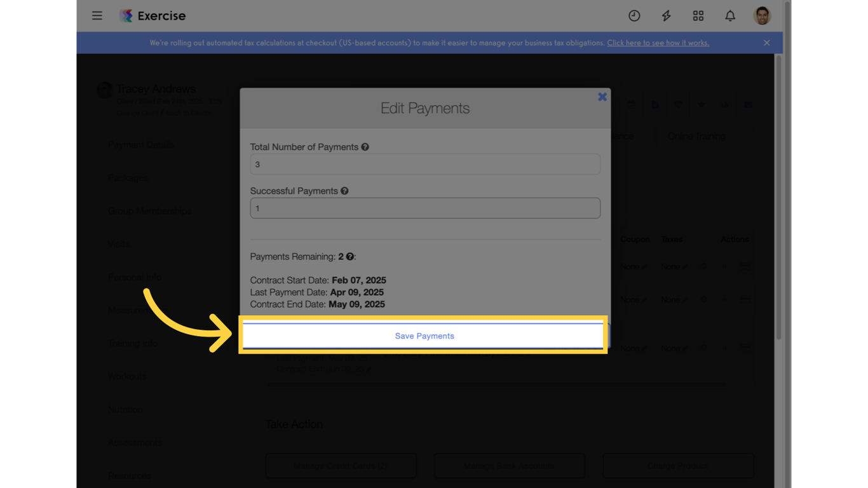Click inside the Total Number of Payments field

pos(424,164)
